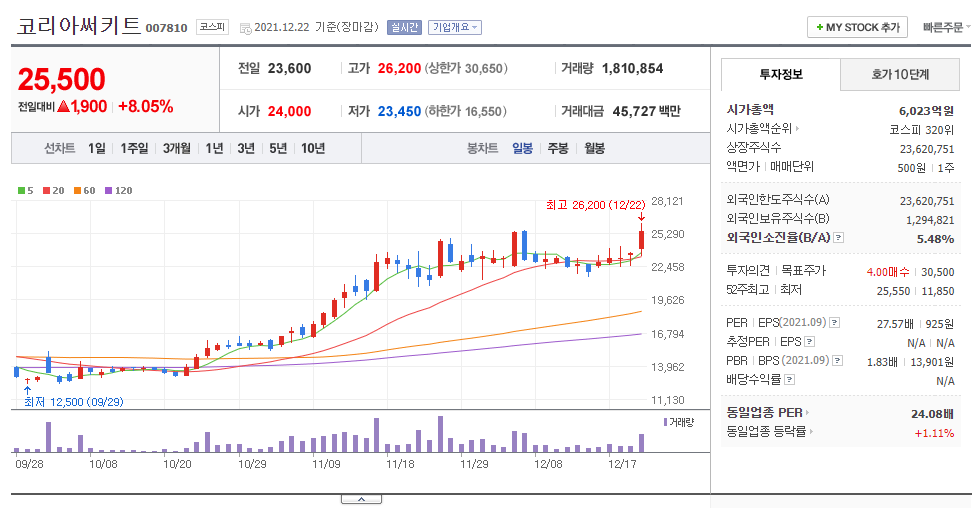Open the 기업개요 dropdown
The height and width of the screenshot is (508, 973).
point(455,27)
